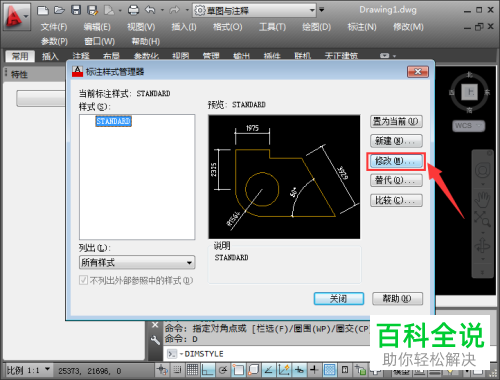Click the 置为当前(U) button

pos(396,121)
